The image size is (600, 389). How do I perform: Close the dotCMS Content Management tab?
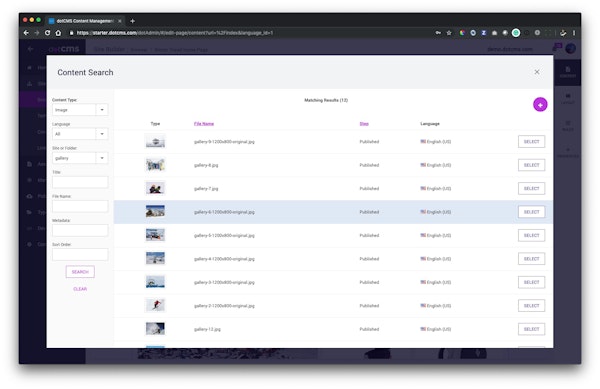point(120,21)
